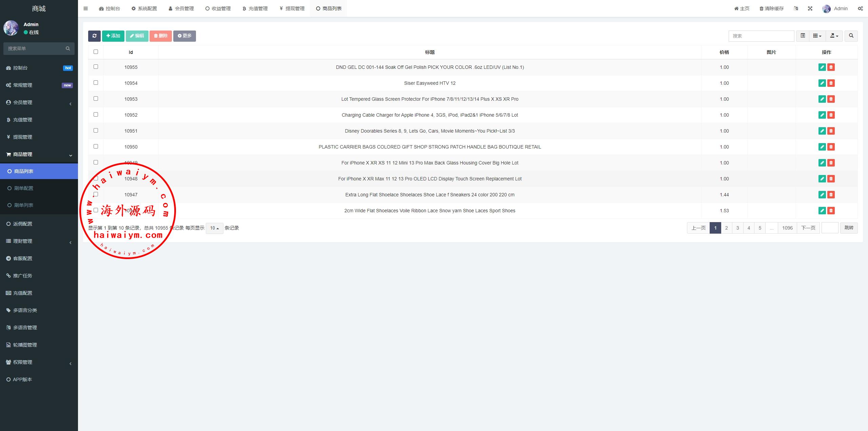Go to the next page with 下一页

tap(808, 228)
